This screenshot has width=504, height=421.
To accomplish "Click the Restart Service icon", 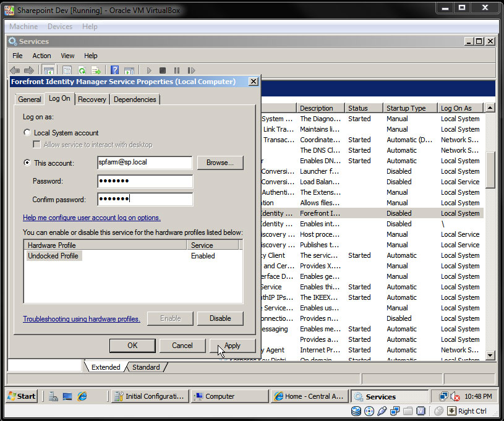I will 191,70.
